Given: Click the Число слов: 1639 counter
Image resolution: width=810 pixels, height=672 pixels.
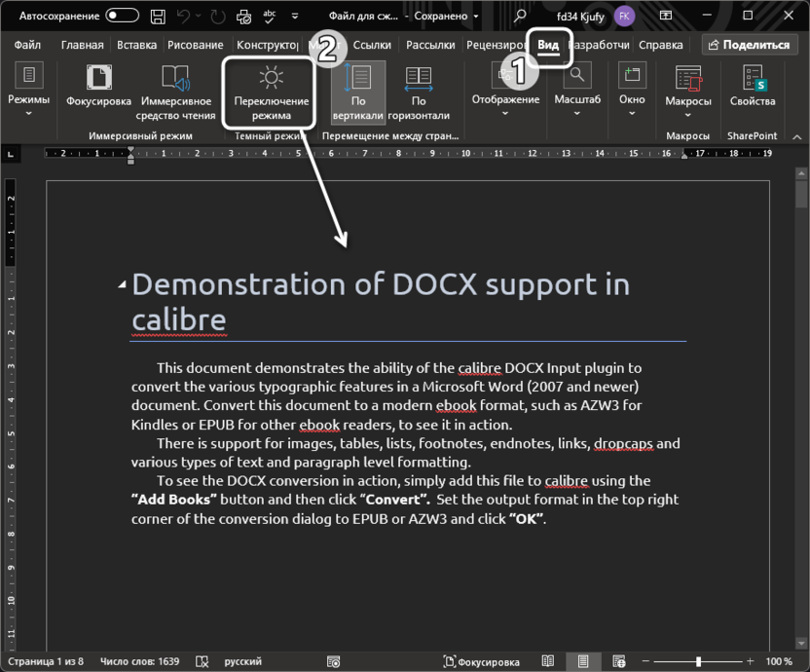Looking at the screenshot, I should pos(138,661).
